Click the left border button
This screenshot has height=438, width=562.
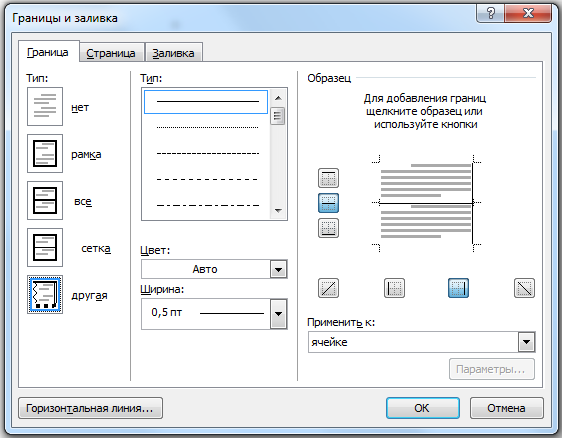coord(394,288)
